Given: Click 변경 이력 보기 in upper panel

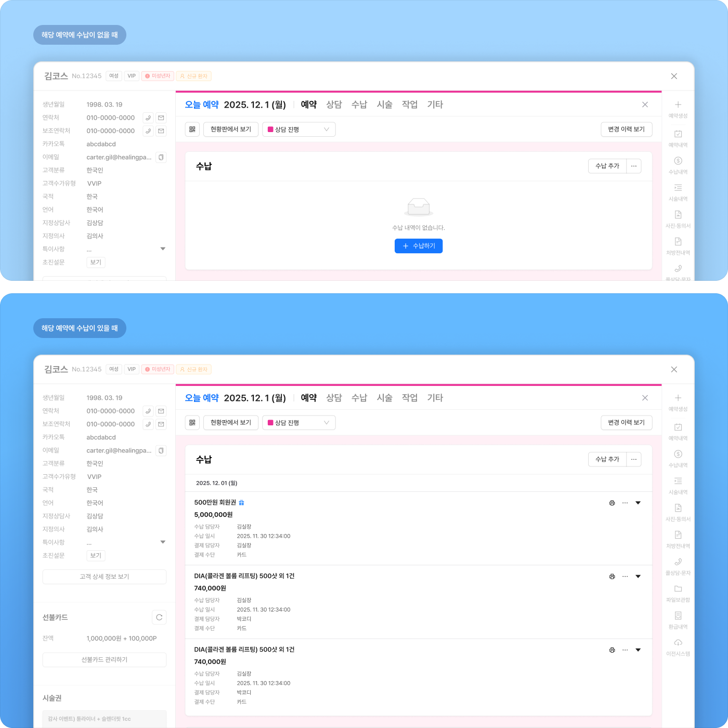Looking at the screenshot, I should [x=627, y=129].
